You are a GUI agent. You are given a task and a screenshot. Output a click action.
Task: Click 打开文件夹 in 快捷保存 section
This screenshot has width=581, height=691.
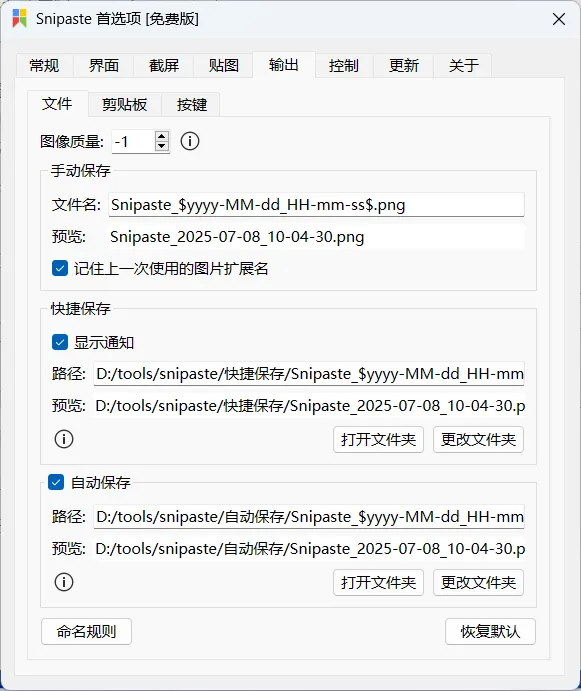[378, 439]
